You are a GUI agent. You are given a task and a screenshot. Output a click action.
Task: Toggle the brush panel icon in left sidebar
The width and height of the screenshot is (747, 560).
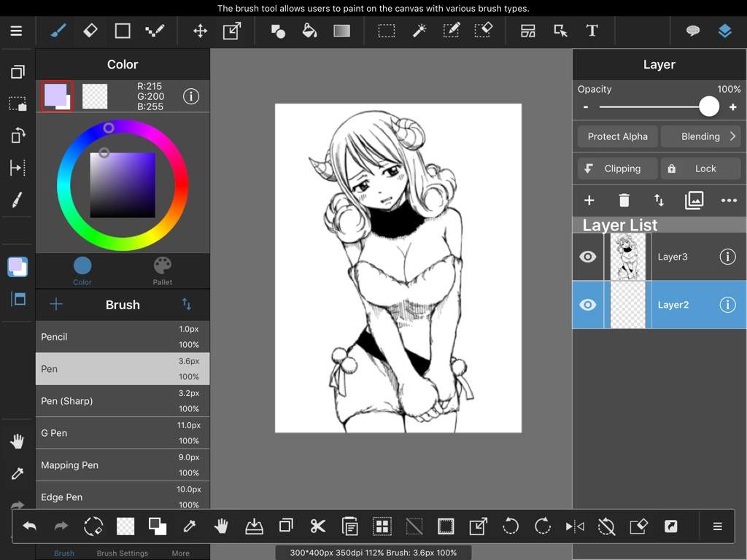[18, 299]
